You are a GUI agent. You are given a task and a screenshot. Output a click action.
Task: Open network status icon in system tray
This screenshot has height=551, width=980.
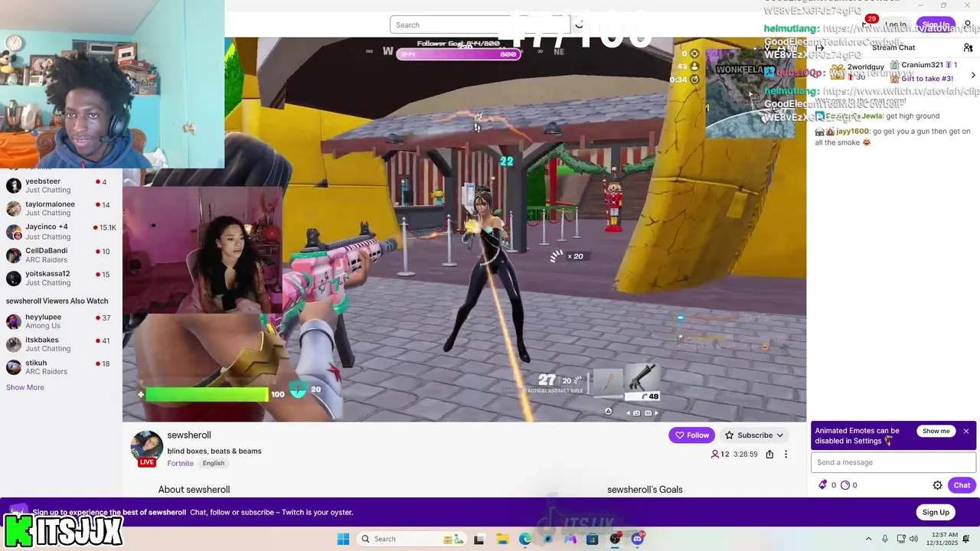901,539
